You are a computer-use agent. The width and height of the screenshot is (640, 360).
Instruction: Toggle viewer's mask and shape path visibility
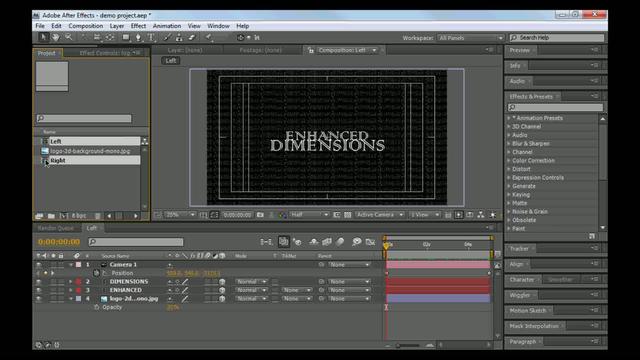click(x=214, y=215)
